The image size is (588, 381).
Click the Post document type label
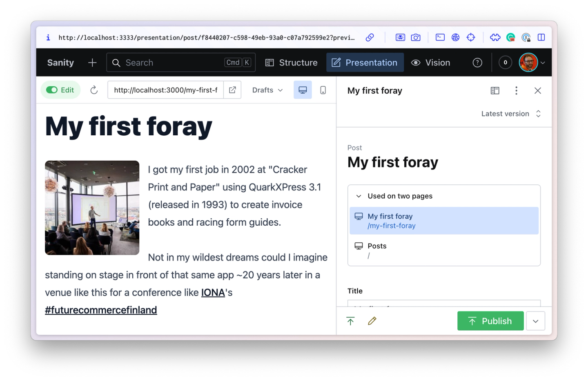tap(354, 148)
